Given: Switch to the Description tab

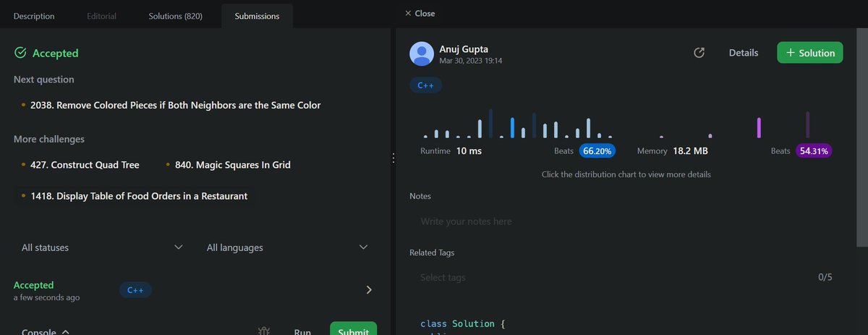Looking at the screenshot, I should click(x=33, y=15).
